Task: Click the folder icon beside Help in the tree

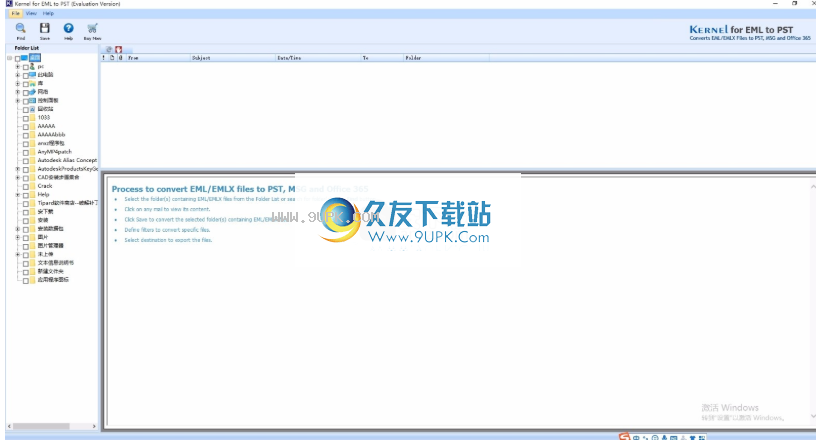Action: click(x=33, y=194)
